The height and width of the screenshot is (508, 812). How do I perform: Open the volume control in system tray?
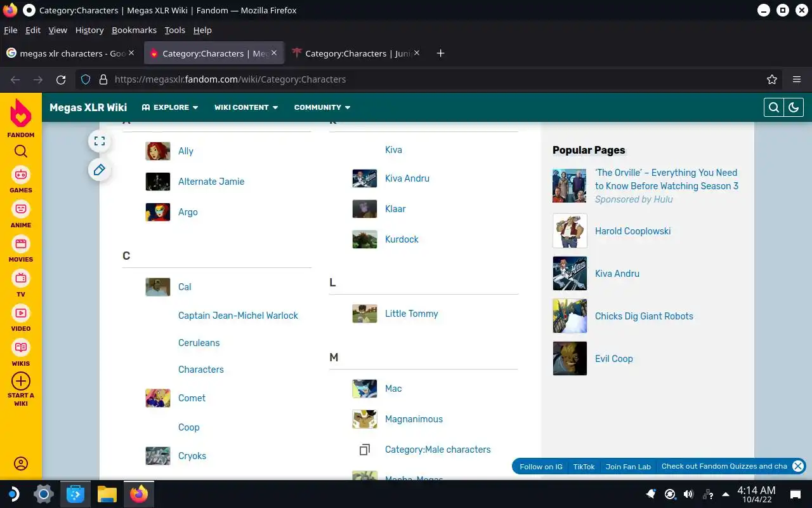[x=688, y=494]
